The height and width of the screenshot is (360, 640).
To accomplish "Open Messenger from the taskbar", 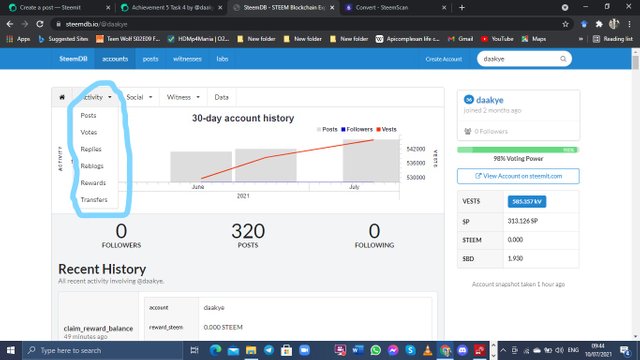I will 393,350.
